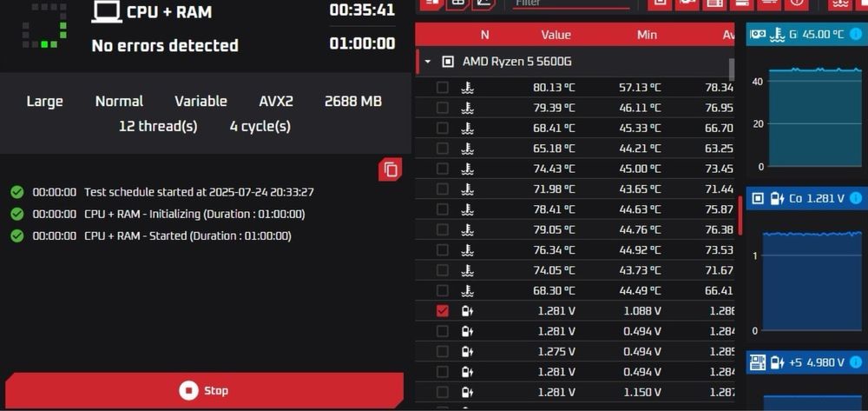
Task: Click the elapsed time 00:35:41
Action: pyautogui.click(x=362, y=10)
